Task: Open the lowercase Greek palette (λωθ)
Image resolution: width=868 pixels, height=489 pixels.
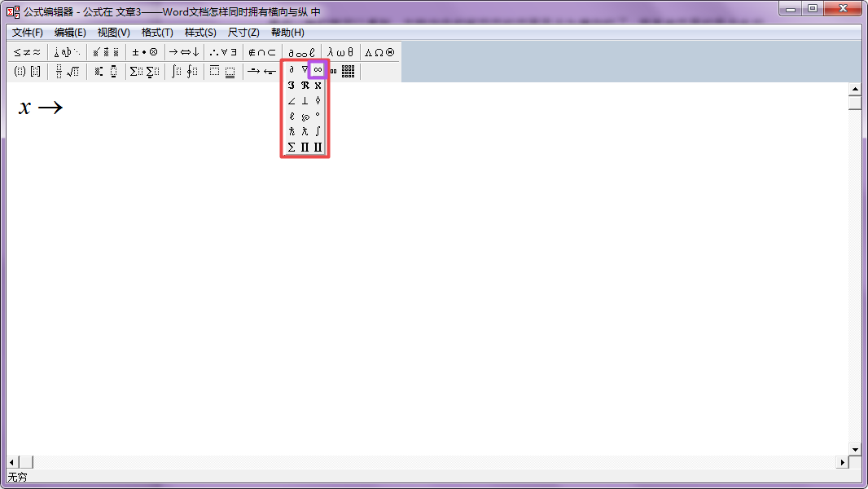Action: [340, 53]
